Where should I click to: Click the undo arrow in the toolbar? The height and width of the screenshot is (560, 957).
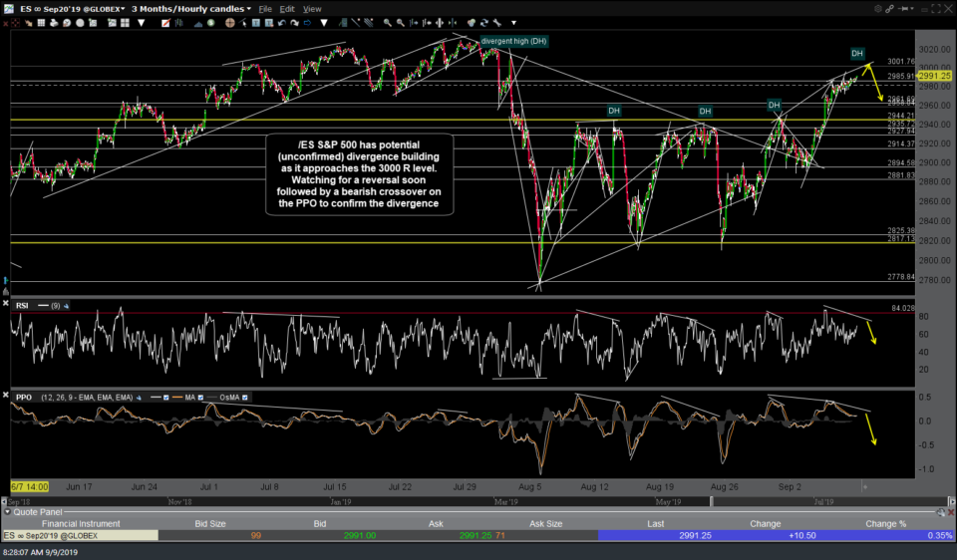pyautogui.click(x=282, y=23)
